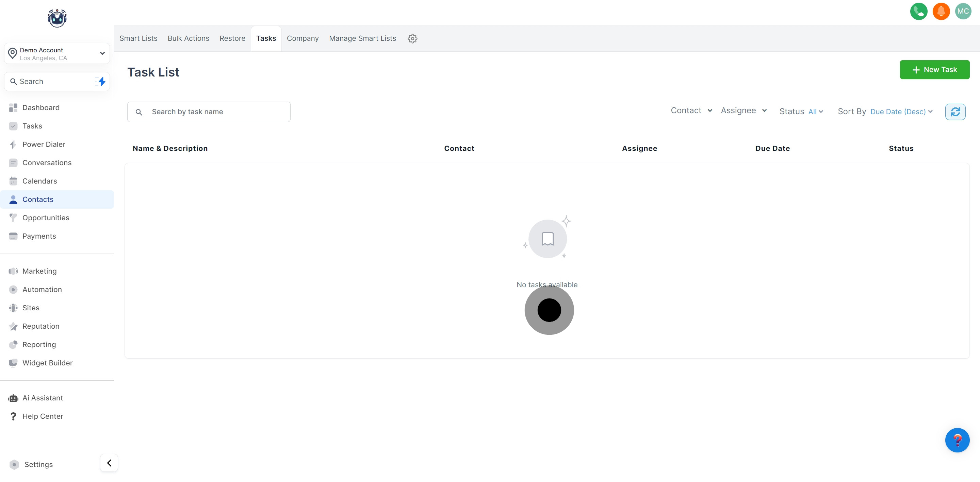Open the blue help question bubble
This screenshot has width=980, height=482.
(x=957, y=440)
